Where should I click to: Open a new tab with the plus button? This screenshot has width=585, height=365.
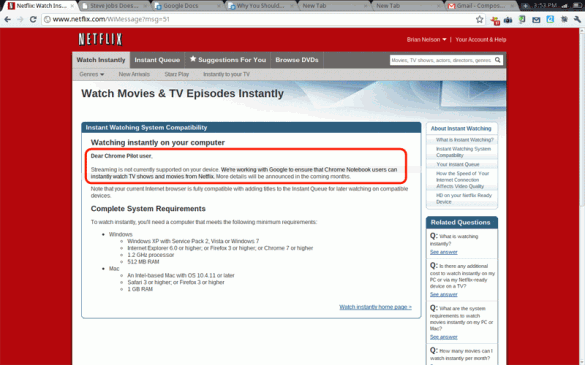(x=526, y=6)
